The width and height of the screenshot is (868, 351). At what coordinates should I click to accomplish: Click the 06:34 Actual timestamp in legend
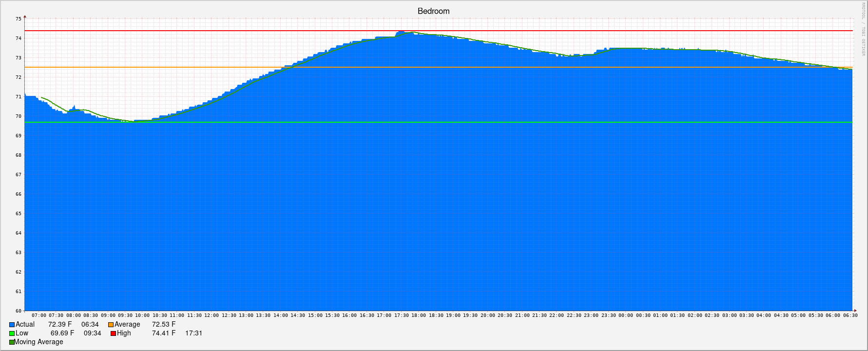pos(90,325)
